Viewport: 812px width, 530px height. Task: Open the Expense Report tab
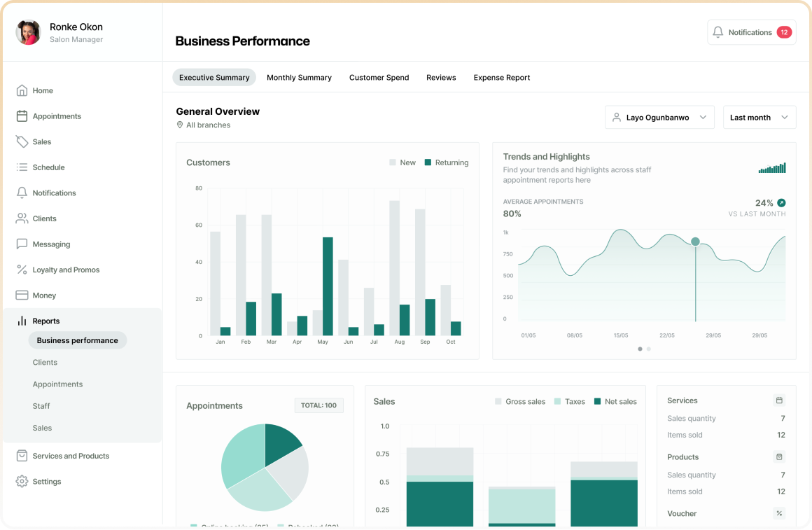(501, 78)
